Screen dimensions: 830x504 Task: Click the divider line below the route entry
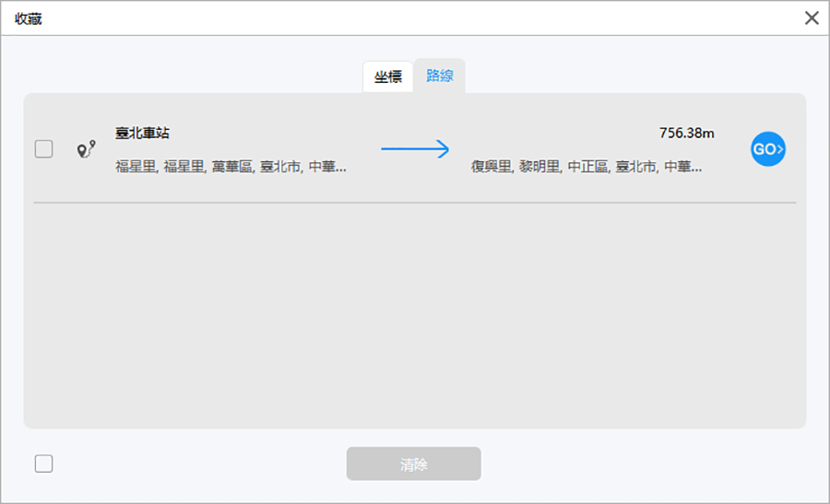click(x=415, y=203)
